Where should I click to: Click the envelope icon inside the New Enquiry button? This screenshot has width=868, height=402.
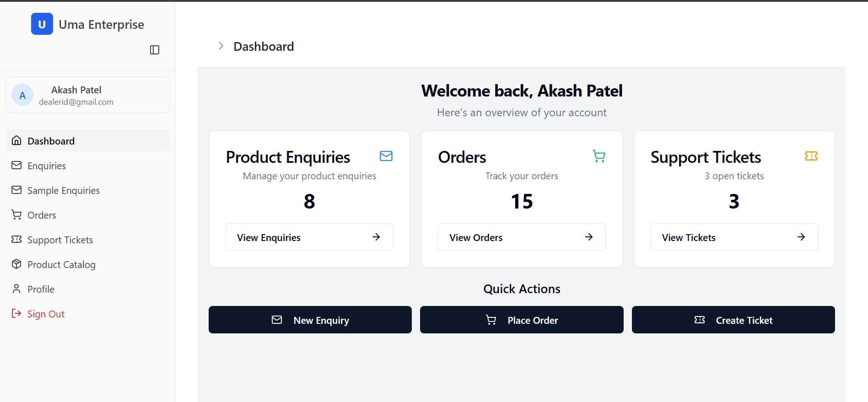coord(277,320)
